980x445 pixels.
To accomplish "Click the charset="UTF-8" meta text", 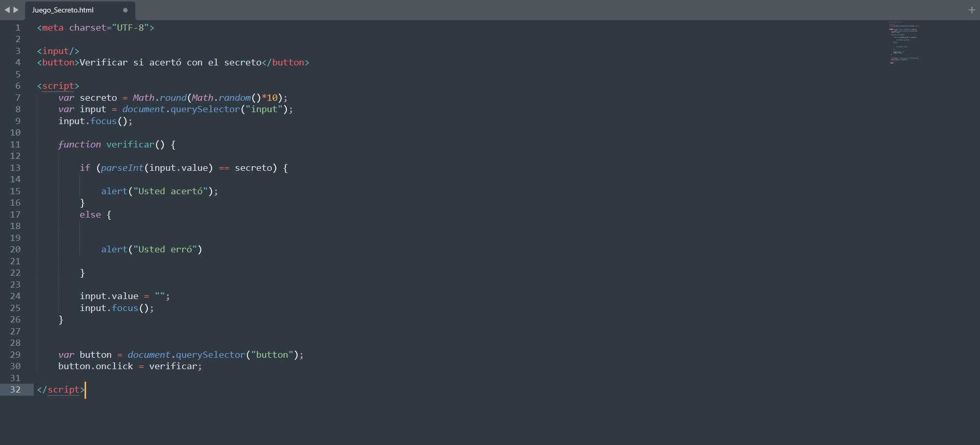I will pyautogui.click(x=109, y=28).
